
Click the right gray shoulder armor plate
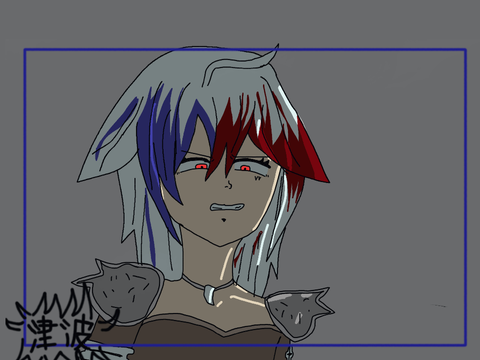[x=297, y=312]
